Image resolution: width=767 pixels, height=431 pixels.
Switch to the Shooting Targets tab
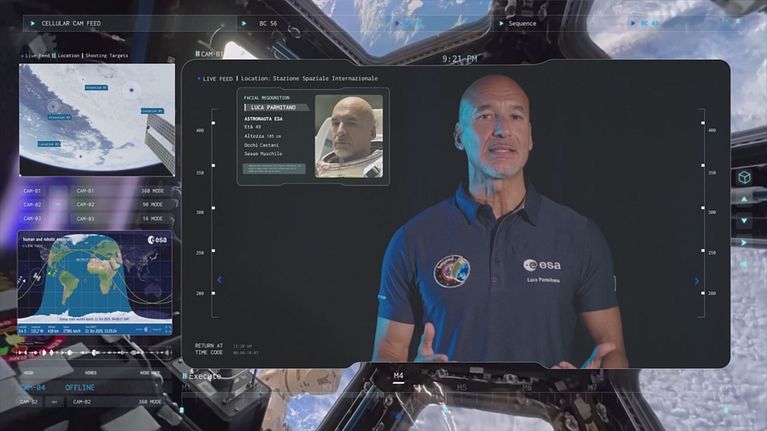[107, 56]
